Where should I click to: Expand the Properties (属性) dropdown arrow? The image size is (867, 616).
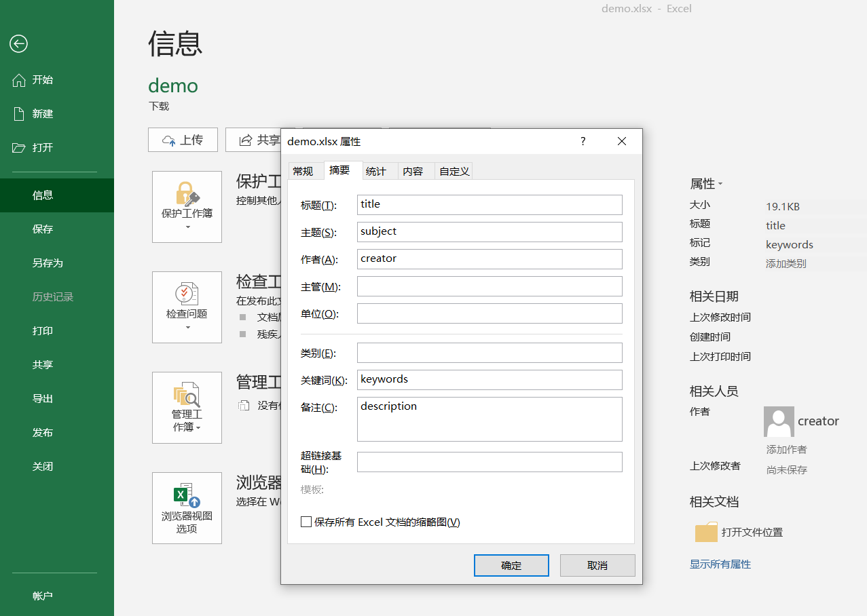(720, 184)
